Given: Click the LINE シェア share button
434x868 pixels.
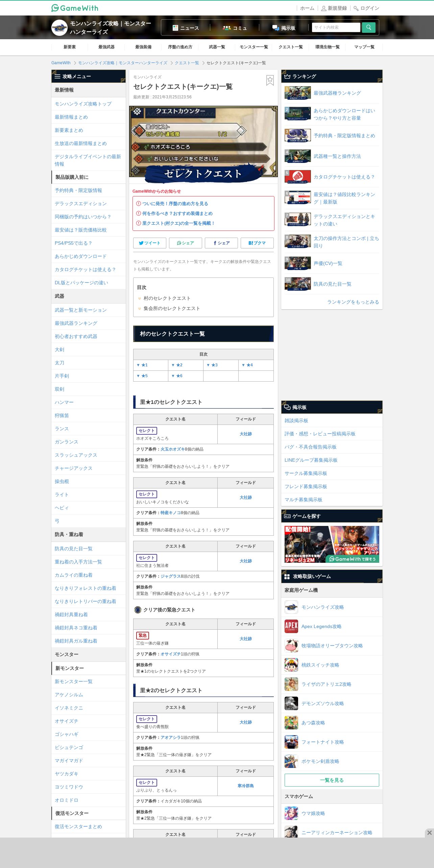Looking at the screenshot, I should point(186,243).
